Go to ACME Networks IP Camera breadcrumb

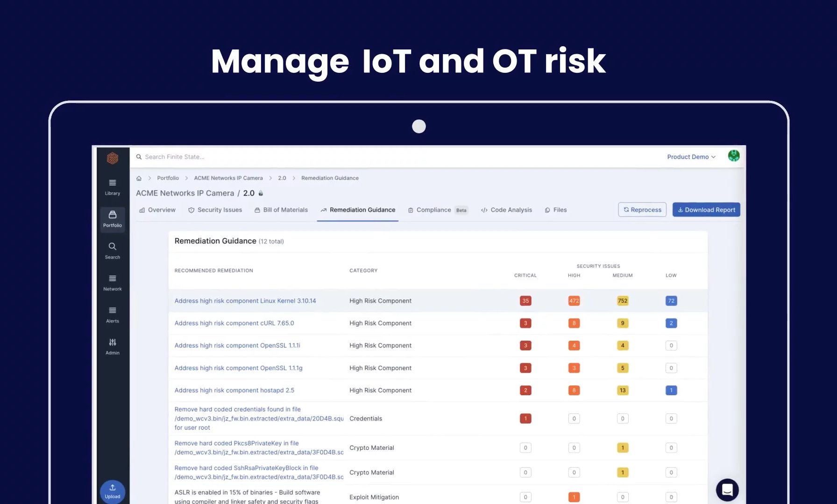tap(228, 178)
